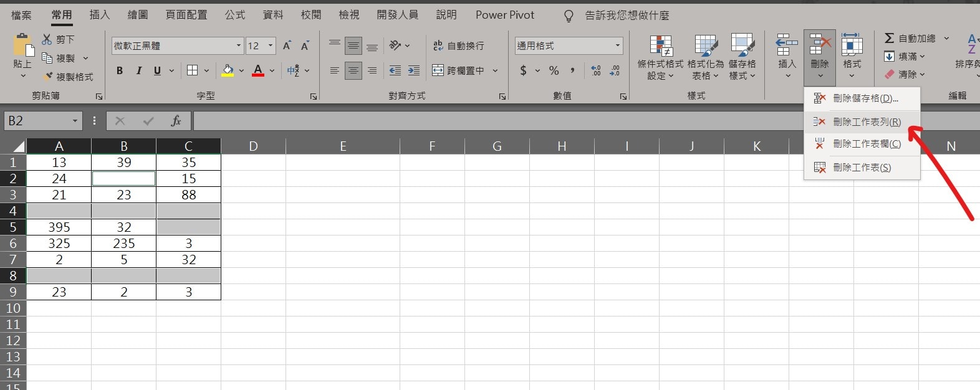Click the Merge and Center icon
The width and height of the screenshot is (980, 390).
point(438,70)
